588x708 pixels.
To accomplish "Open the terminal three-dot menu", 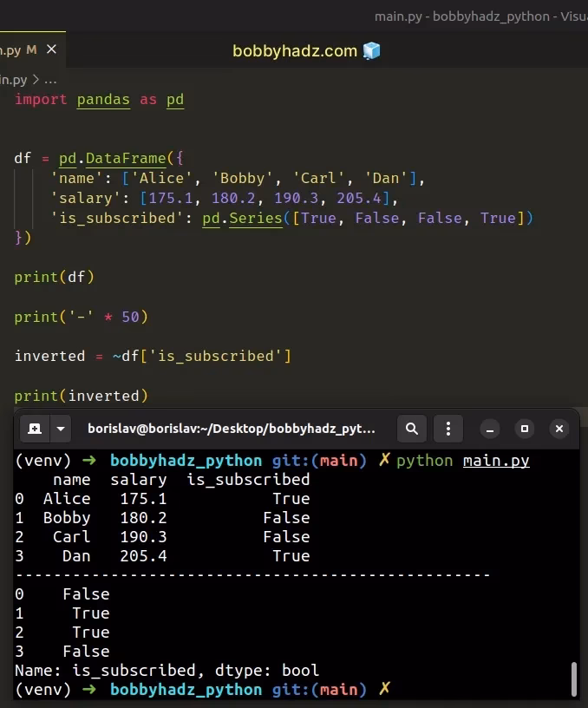I will tap(448, 429).
